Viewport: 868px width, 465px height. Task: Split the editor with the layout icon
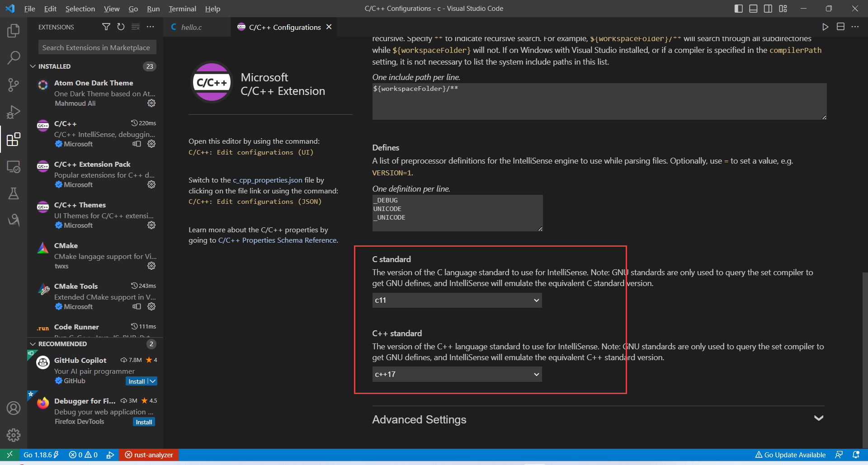(x=840, y=27)
